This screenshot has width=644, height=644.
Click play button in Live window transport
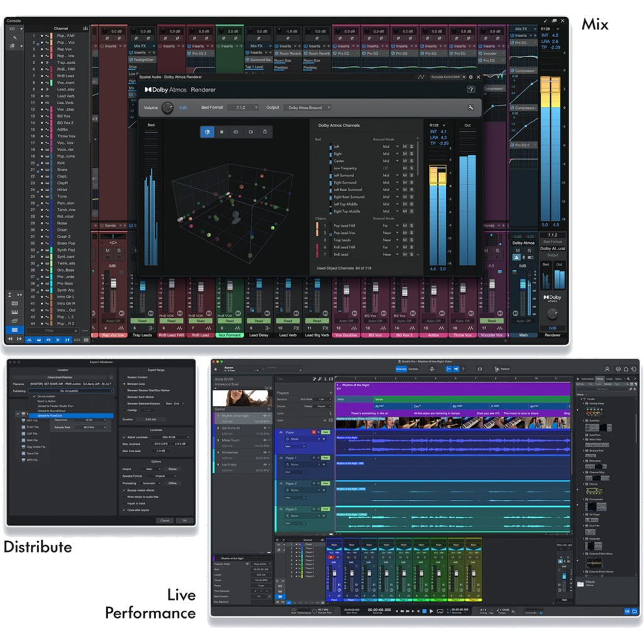(x=431, y=611)
